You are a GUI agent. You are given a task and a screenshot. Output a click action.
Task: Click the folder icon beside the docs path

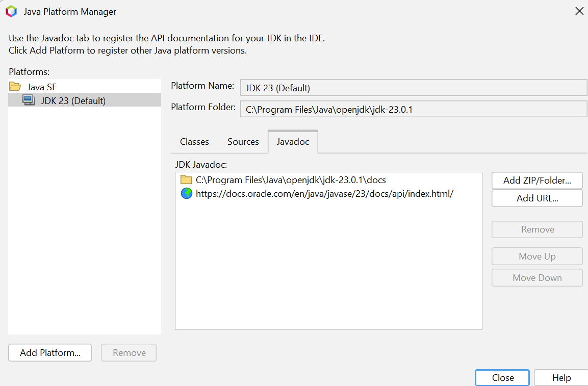186,180
